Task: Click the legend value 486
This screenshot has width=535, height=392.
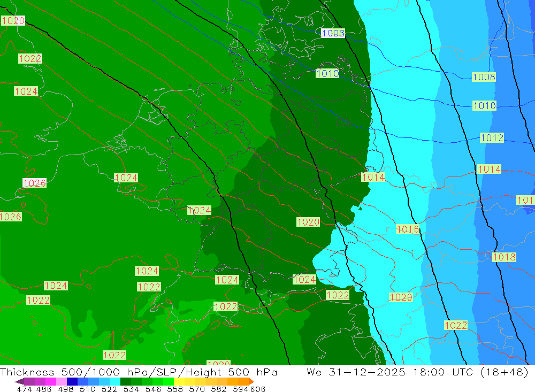Action: [44, 389]
